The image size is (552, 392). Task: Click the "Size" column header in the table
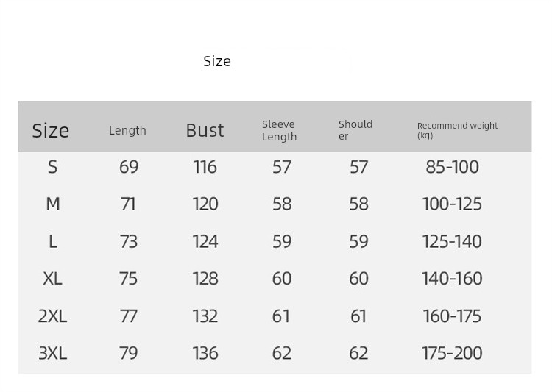(51, 131)
